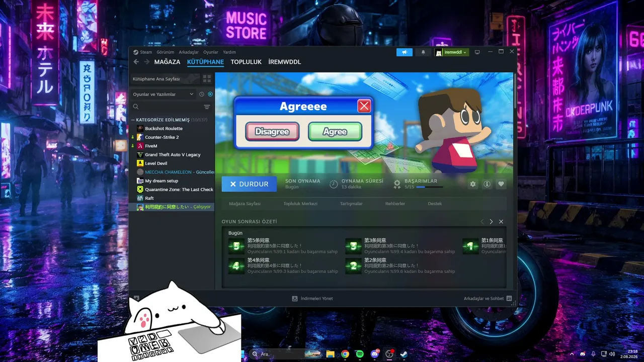
Task: Switch Steam to Big Picture mode
Action: 477,52
